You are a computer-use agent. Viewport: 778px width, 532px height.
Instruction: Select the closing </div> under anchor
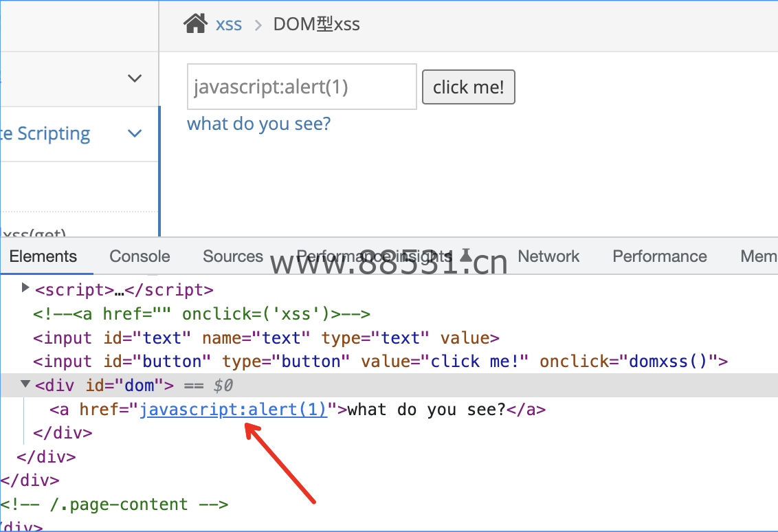[x=63, y=433]
